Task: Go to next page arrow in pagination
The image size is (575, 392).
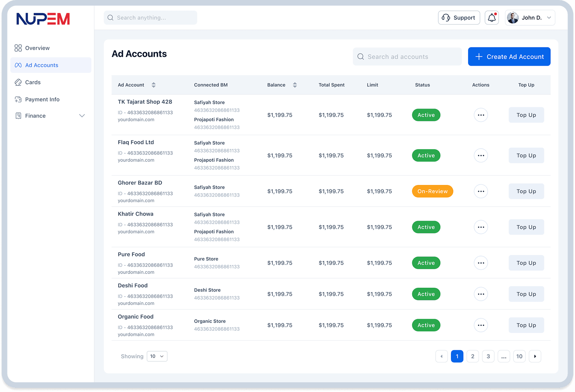Action: [535, 356]
